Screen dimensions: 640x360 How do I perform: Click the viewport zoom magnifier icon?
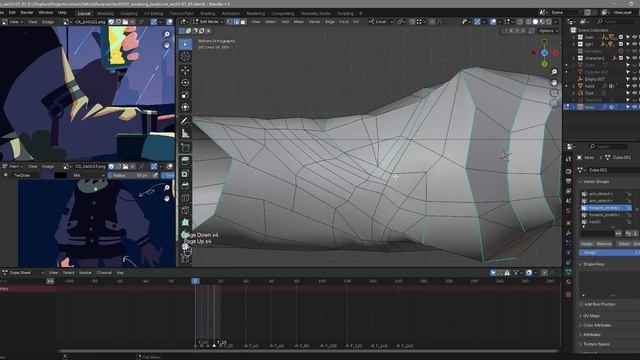click(554, 72)
